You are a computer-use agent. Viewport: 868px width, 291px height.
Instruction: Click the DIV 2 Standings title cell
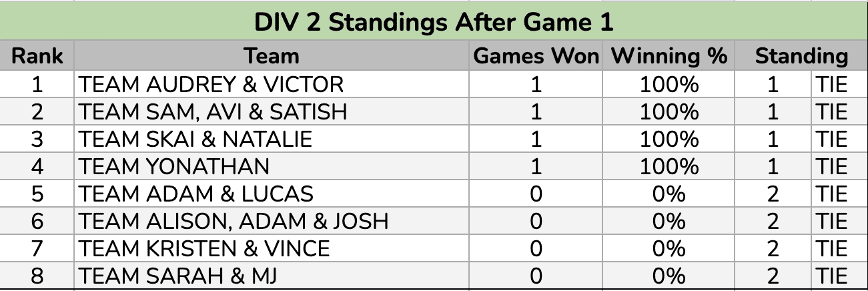tap(434, 22)
